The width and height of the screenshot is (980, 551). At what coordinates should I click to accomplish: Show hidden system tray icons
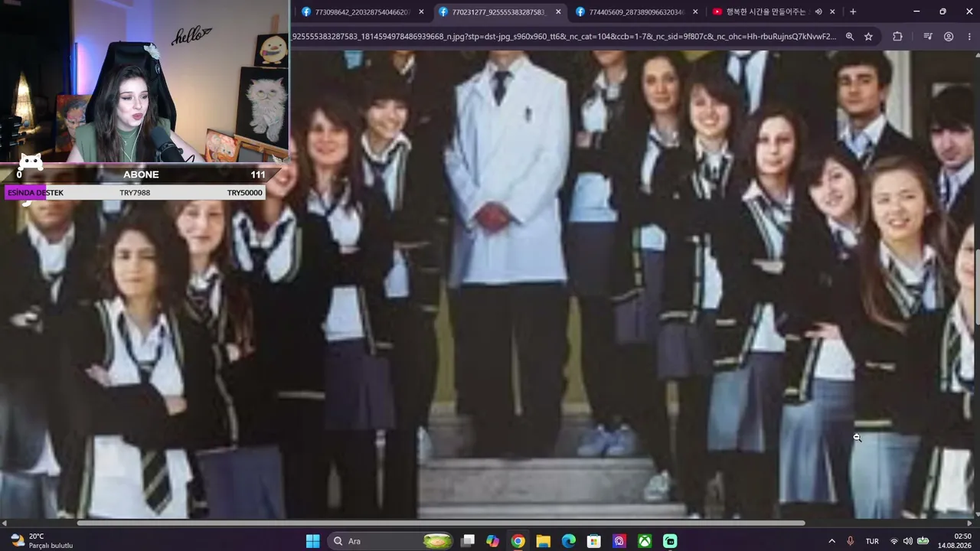point(832,541)
